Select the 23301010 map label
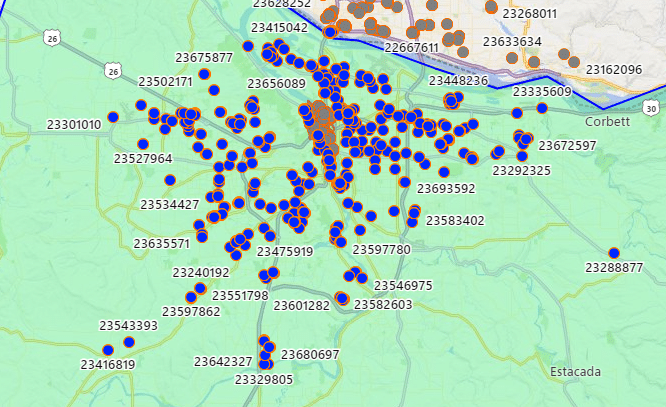 [x=74, y=125]
